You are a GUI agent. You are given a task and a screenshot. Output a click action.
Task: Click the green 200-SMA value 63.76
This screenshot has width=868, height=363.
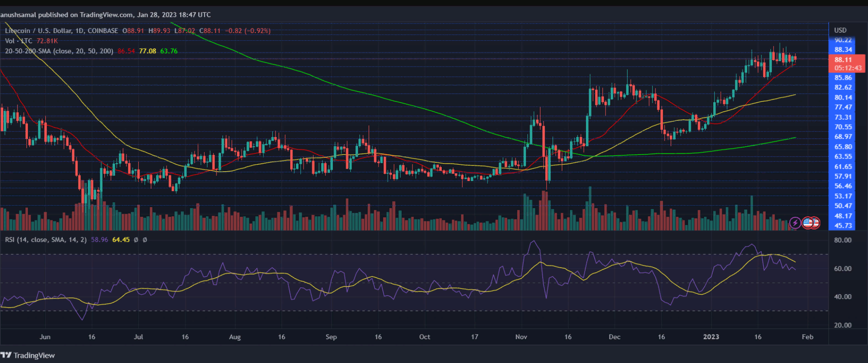click(169, 51)
